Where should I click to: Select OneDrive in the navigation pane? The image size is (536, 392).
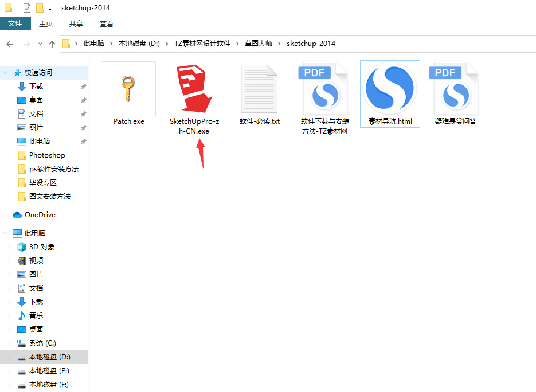click(x=40, y=215)
